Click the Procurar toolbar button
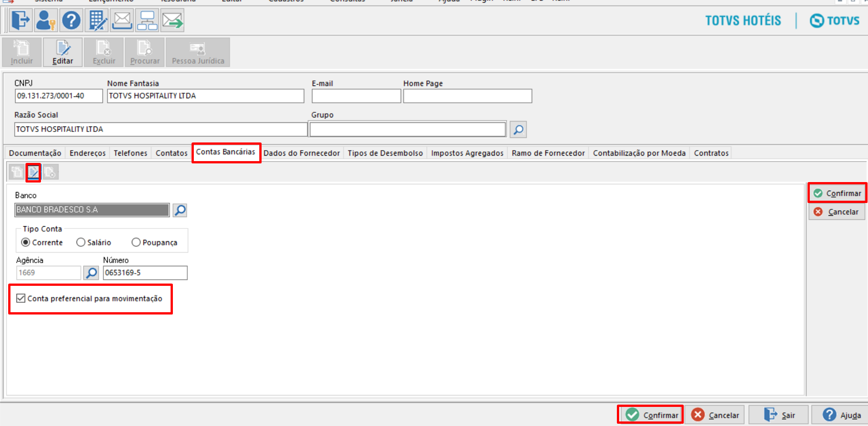 coord(145,52)
